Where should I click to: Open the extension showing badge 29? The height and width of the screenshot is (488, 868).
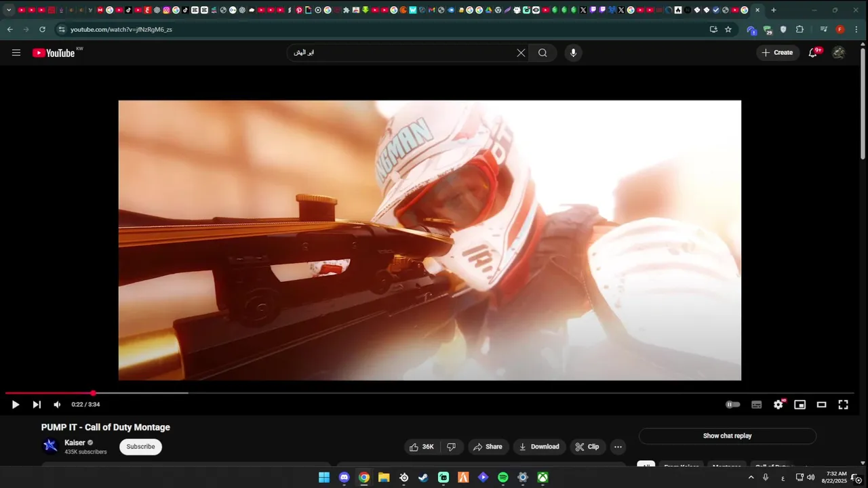(768, 30)
